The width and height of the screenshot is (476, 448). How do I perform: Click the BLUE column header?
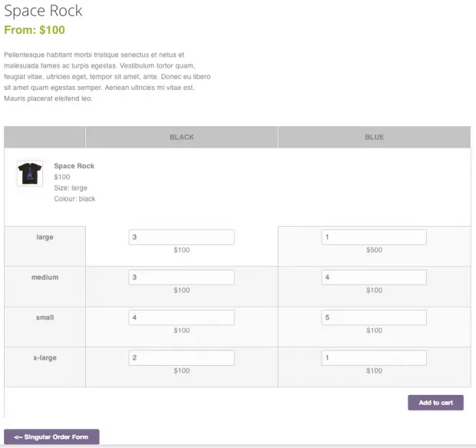[x=374, y=138]
